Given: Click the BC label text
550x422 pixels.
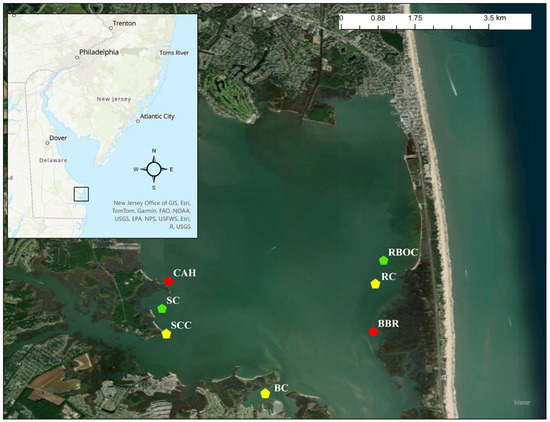Looking at the screenshot, I should point(281,388).
